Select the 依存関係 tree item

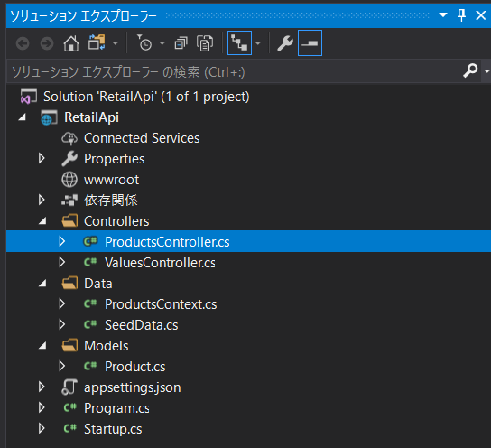click(110, 201)
